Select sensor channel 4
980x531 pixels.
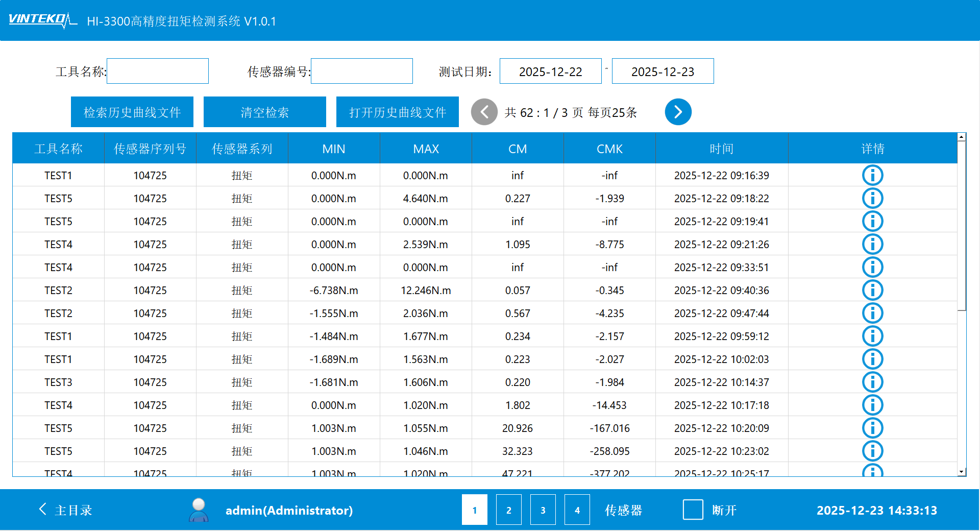click(x=577, y=510)
